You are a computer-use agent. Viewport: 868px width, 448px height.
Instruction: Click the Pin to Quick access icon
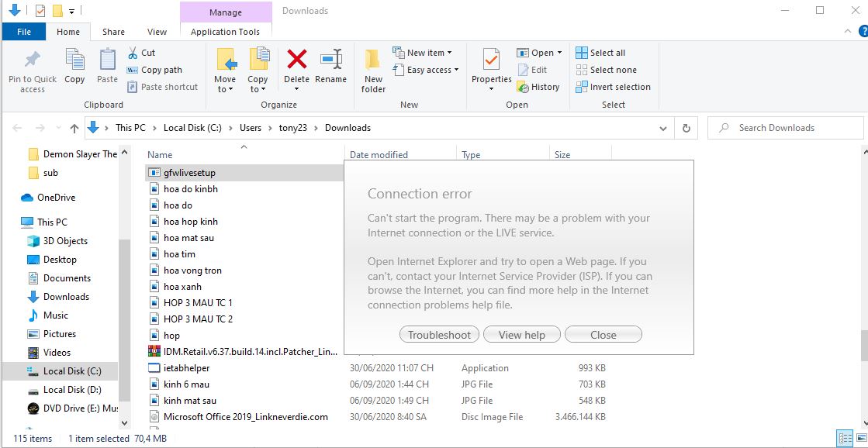click(x=32, y=60)
